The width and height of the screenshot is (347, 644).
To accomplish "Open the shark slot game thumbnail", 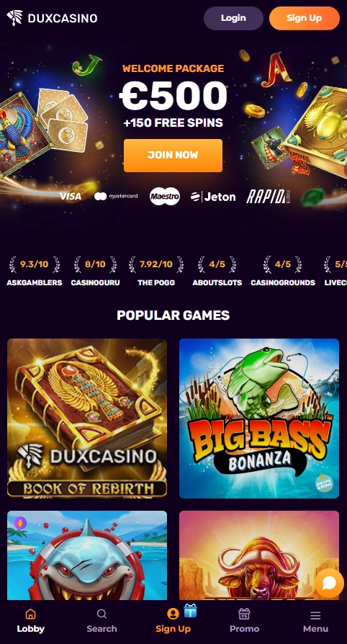I will click(x=87, y=555).
